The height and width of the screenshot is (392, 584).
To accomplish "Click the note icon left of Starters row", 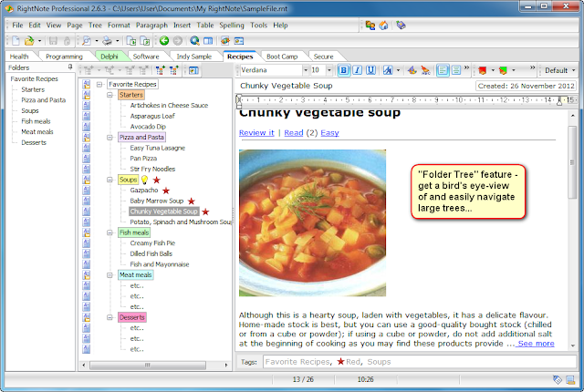I will 87,95.
